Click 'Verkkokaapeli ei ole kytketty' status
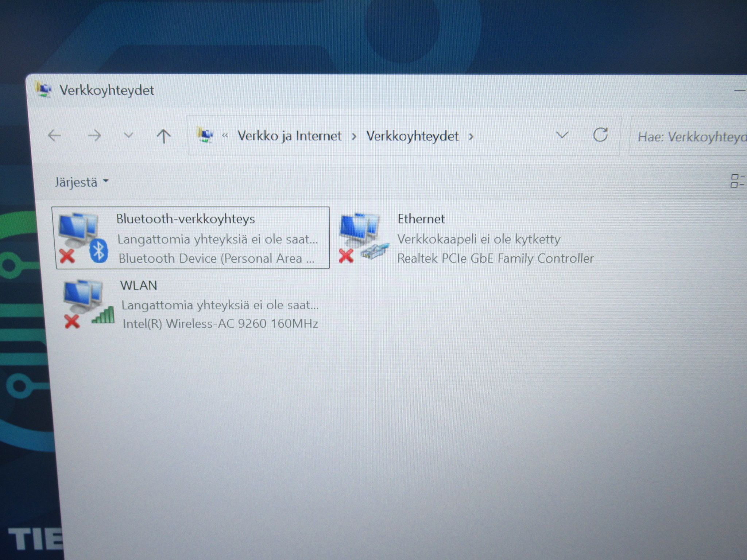Screen dimensions: 747x560 click(x=479, y=239)
